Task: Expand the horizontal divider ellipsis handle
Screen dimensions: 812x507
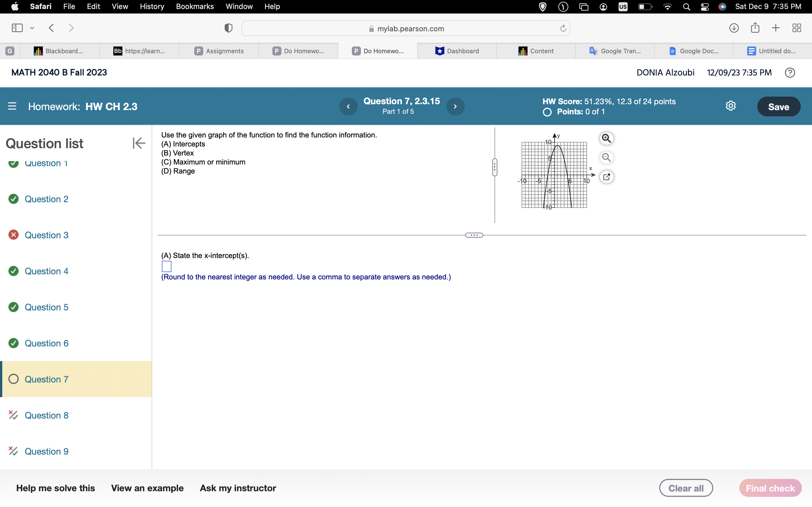Action: [474, 235]
